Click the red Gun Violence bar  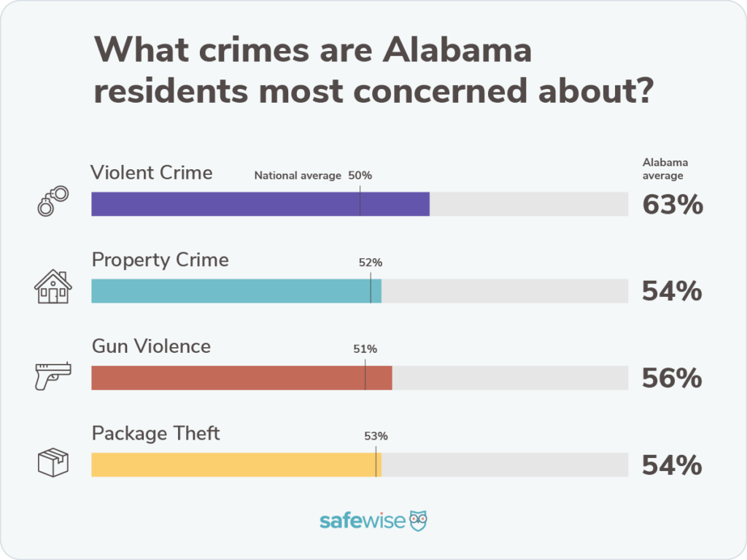pyautogui.click(x=241, y=378)
